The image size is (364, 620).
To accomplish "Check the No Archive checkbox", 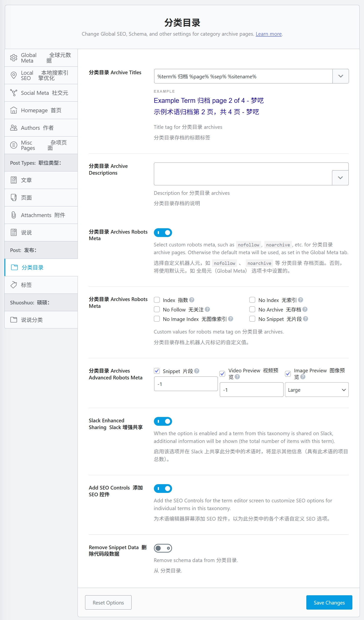I will 252,309.
